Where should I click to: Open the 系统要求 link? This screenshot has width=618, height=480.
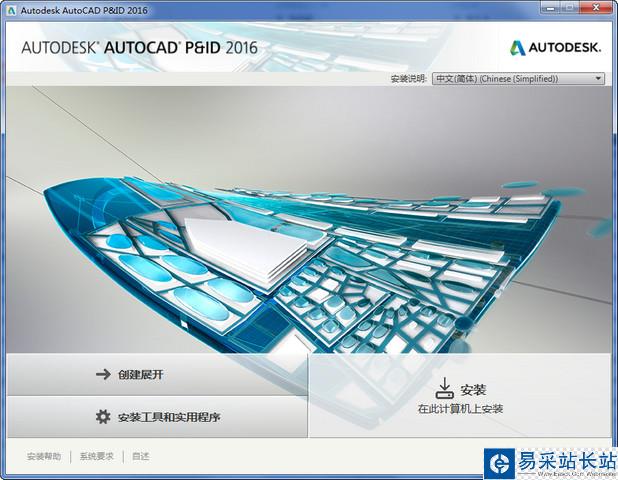tap(97, 456)
